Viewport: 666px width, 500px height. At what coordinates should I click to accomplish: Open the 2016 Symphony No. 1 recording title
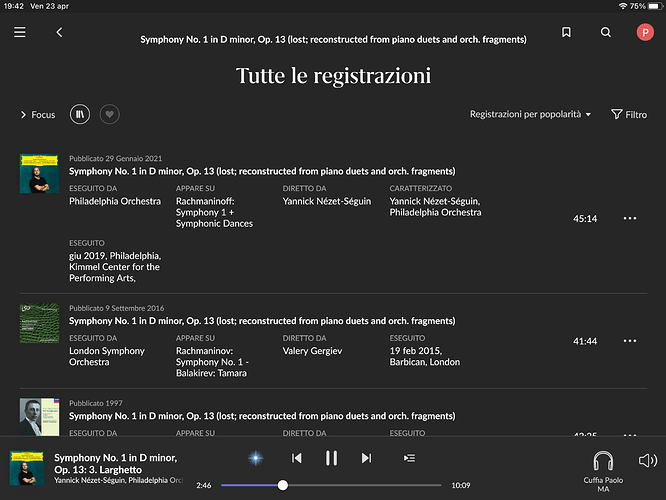(262, 321)
